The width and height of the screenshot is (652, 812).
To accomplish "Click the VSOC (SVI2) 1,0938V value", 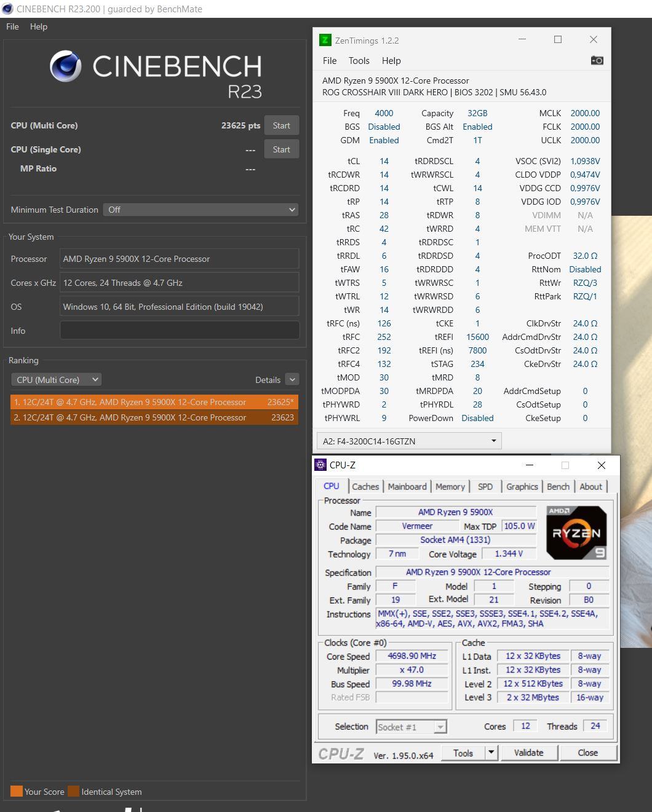I will click(585, 161).
